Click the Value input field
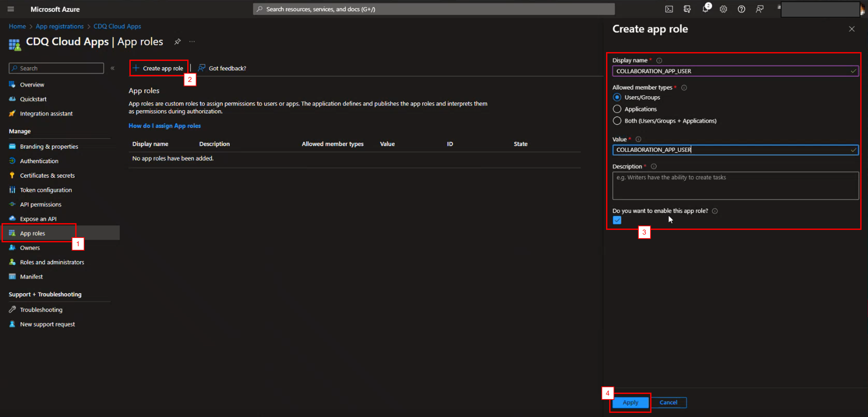 click(x=735, y=150)
